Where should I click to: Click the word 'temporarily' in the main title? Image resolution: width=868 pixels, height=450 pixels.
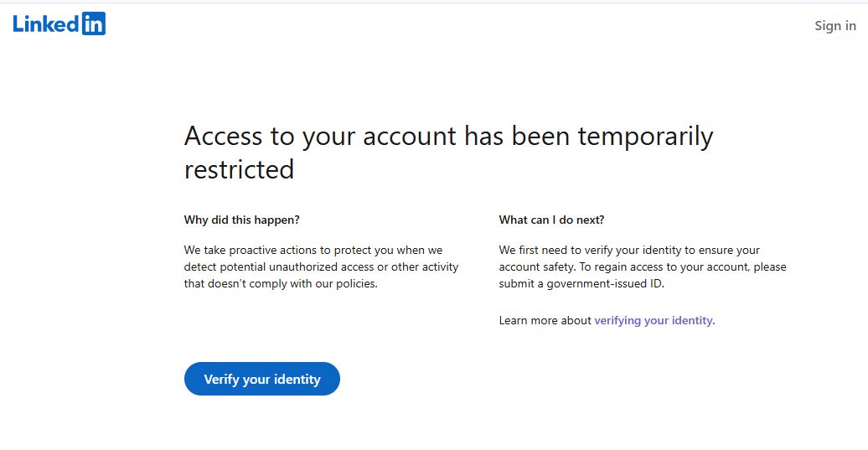645,137
